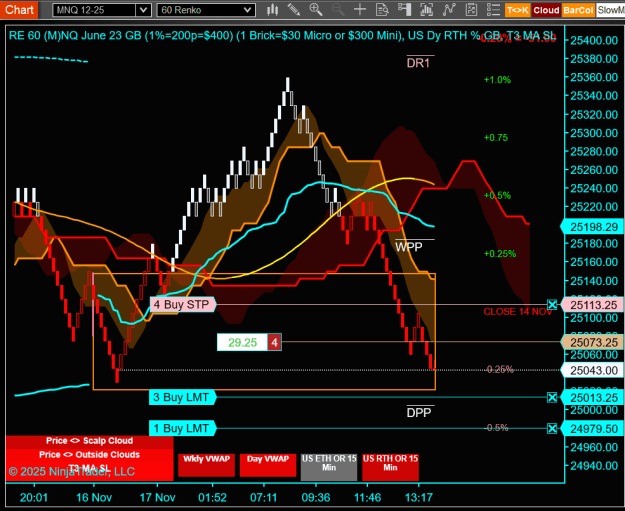
Task: Toggle the T<>K button
Action: click(517, 10)
